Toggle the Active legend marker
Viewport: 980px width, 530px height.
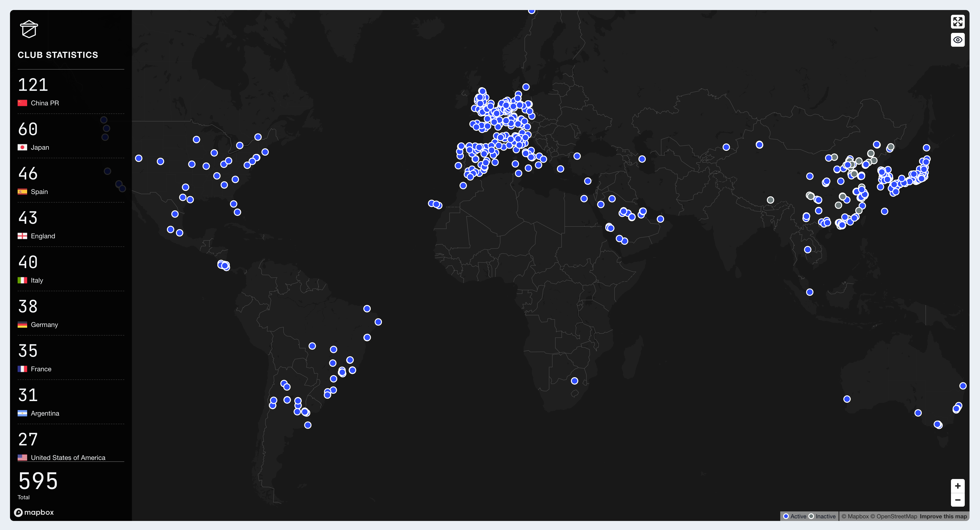pos(786,517)
